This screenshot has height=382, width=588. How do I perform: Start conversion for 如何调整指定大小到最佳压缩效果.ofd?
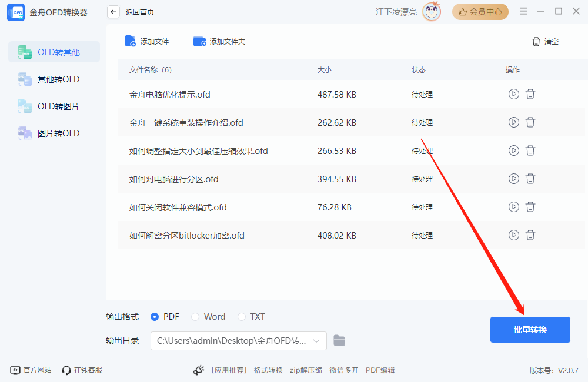(514, 150)
